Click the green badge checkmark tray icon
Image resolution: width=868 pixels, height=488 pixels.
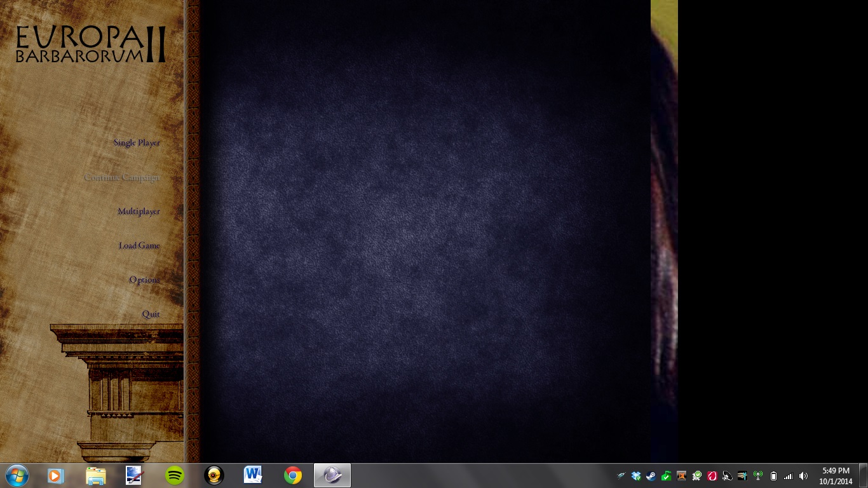[697, 476]
